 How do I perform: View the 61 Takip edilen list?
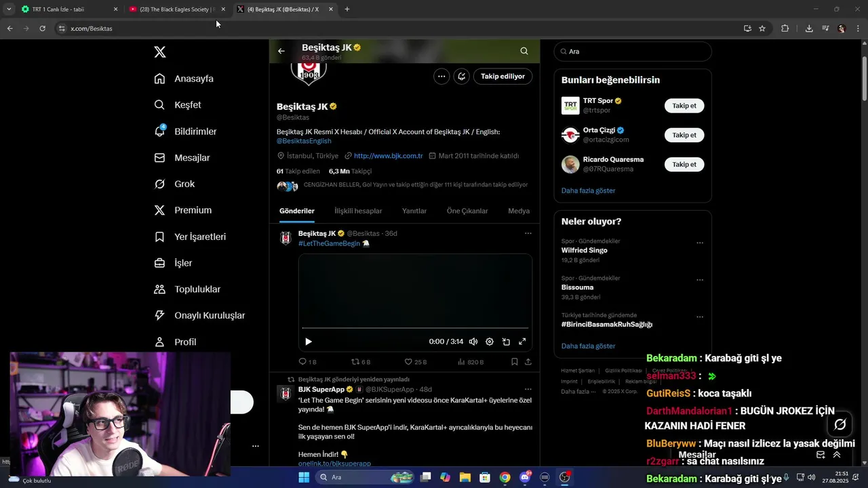298,171
